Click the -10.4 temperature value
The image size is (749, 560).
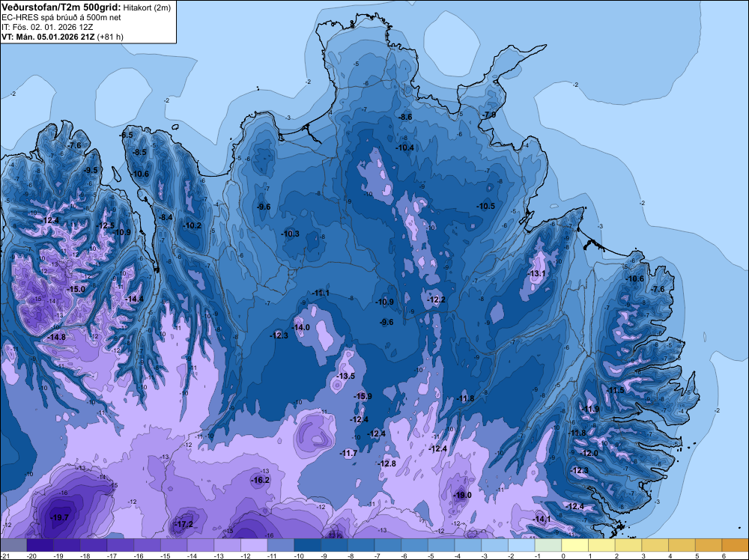[x=404, y=148]
